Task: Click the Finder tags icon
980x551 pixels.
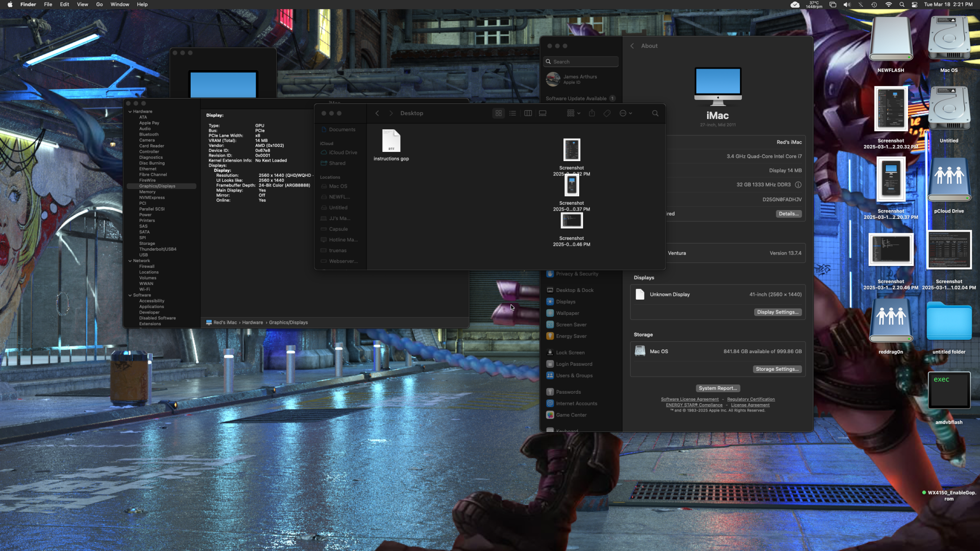Action: pyautogui.click(x=607, y=113)
